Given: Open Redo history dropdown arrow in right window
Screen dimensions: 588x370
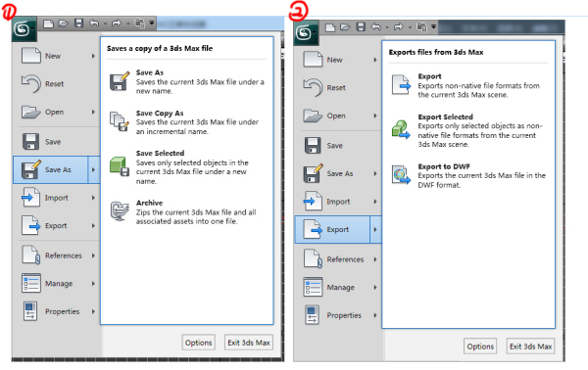Looking at the screenshot, I should point(410,27).
